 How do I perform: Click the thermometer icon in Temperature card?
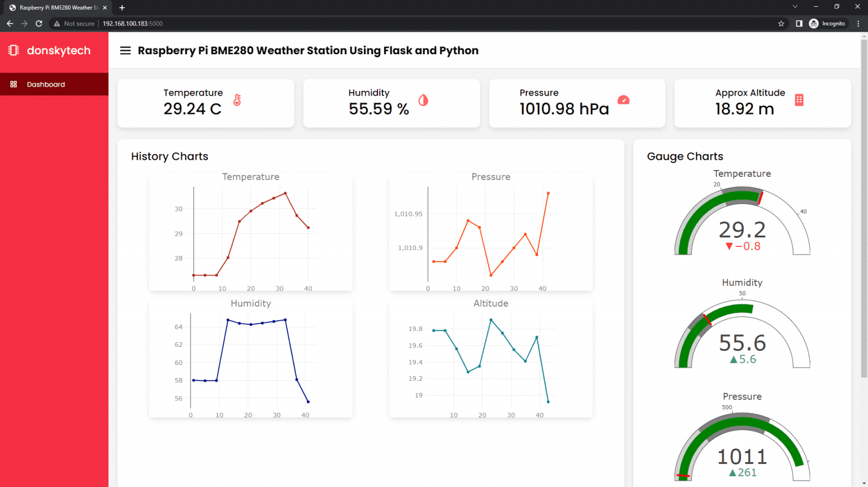pos(237,100)
